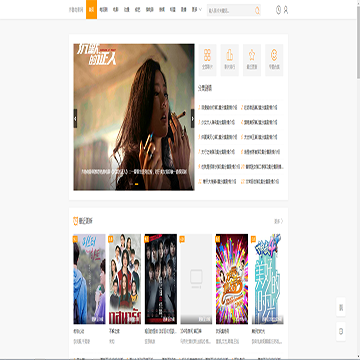Select the orange carousel indicator dot
360x360 pixels.
tap(136, 184)
